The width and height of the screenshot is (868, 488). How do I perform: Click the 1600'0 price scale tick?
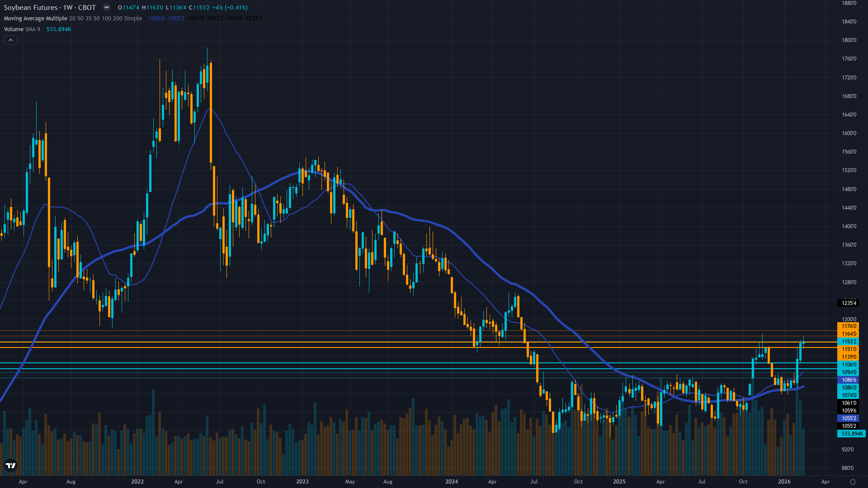(849, 133)
